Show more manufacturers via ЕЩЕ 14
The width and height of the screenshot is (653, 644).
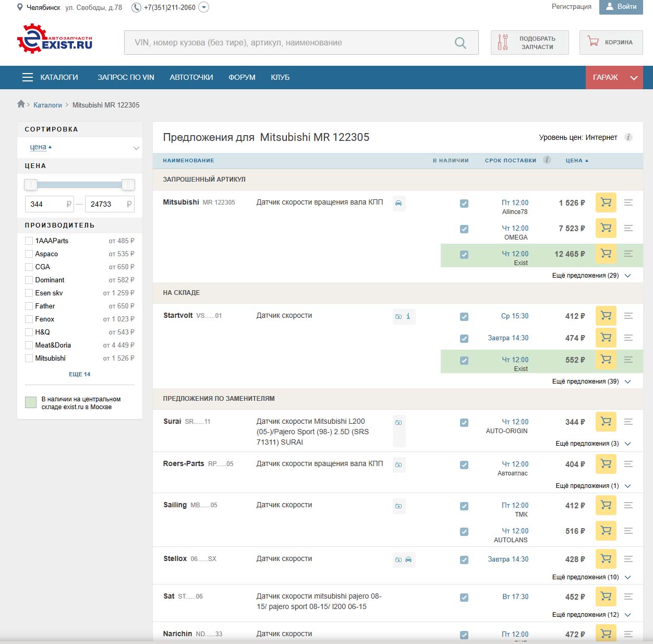79,374
